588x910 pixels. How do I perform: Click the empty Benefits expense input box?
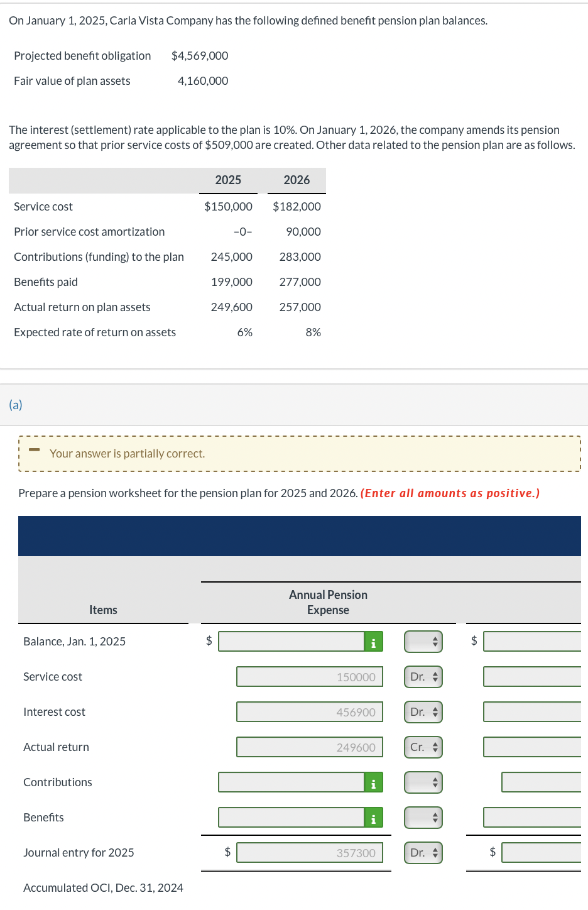point(292,817)
